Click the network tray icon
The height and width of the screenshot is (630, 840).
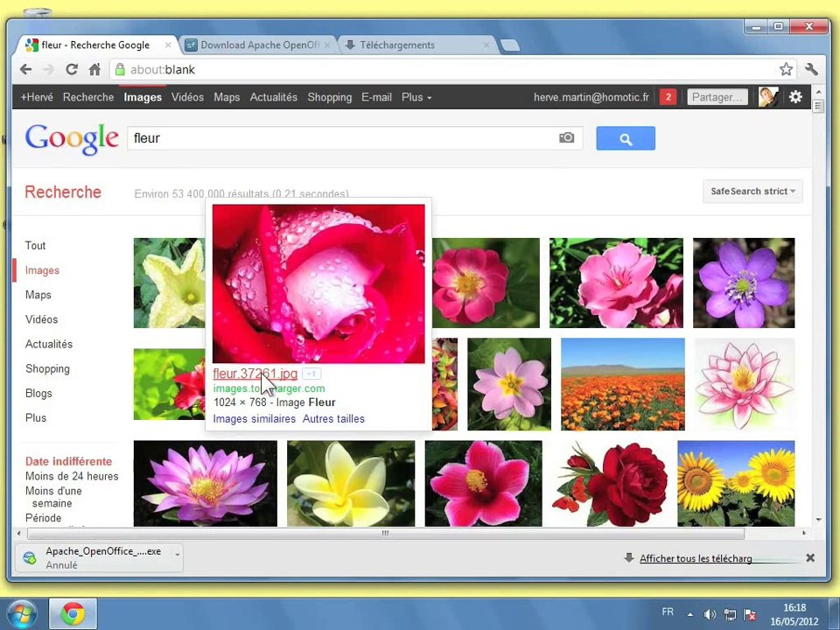(x=730, y=614)
